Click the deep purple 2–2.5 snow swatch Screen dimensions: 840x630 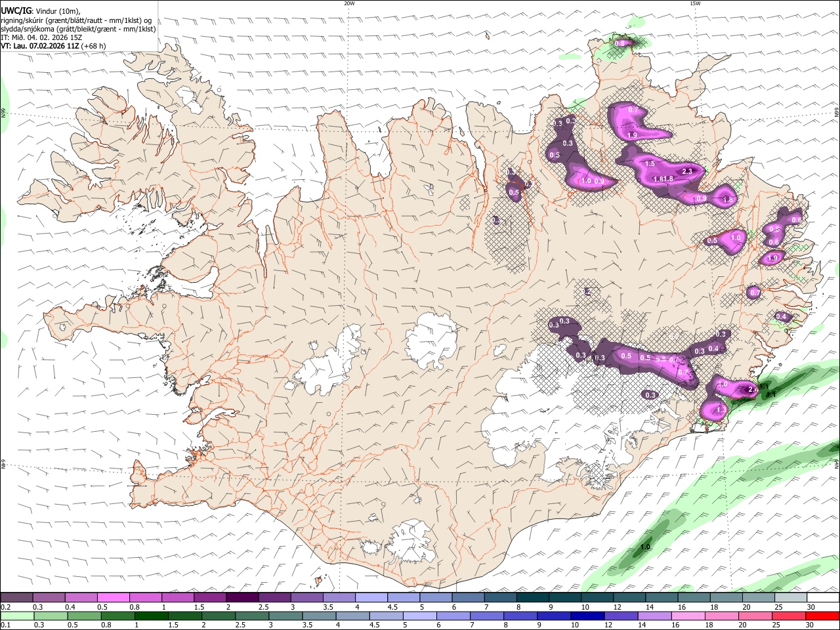tap(242, 598)
